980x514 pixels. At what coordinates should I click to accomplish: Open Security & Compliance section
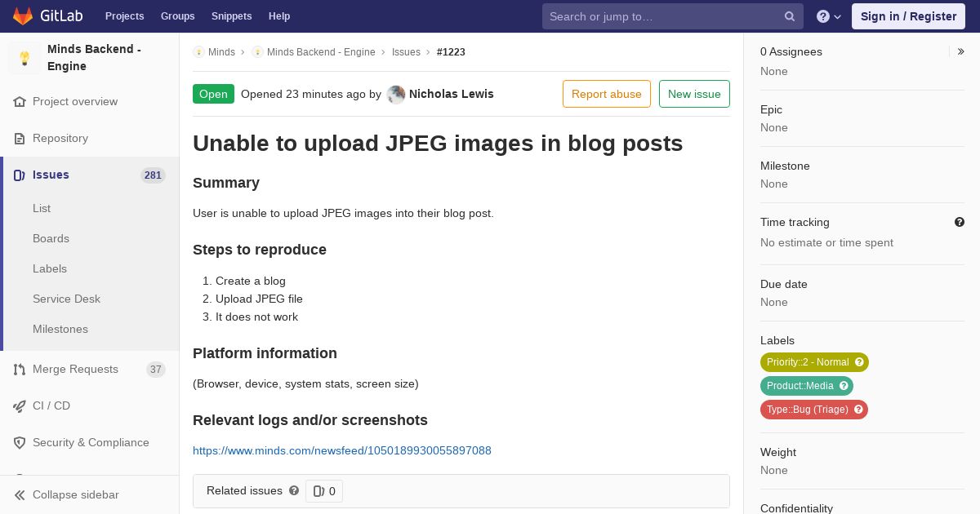[91, 443]
